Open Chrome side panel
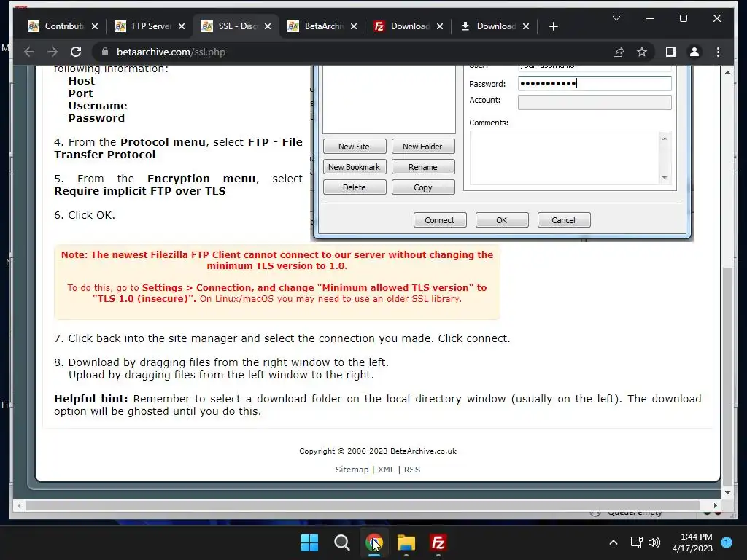The height and width of the screenshot is (560, 747). [671, 52]
